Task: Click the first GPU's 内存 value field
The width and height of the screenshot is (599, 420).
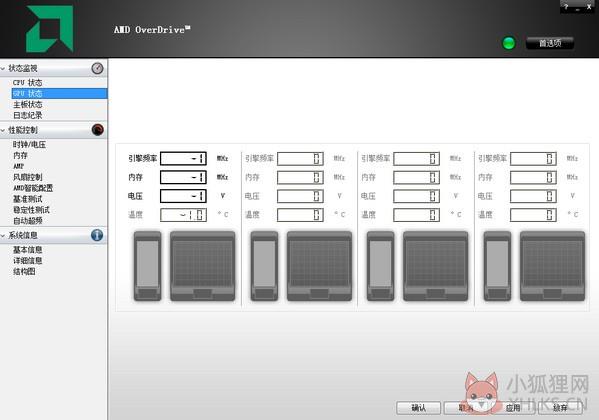Action: pyautogui.click(x=183, y=177)
